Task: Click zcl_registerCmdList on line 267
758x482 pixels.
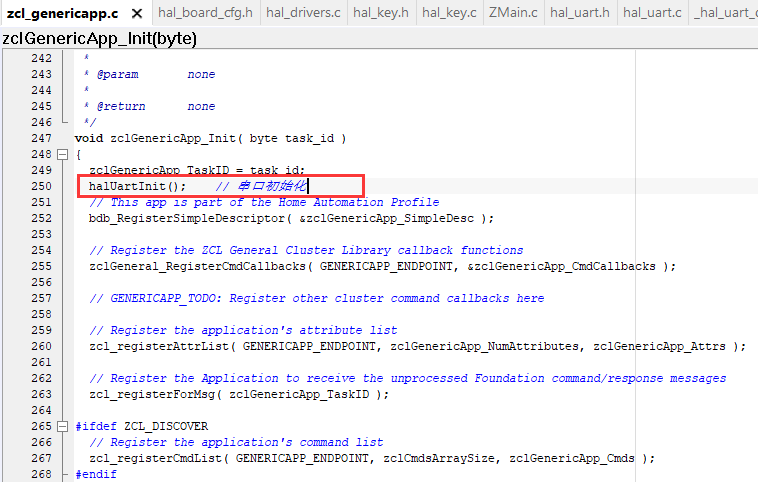Action: pyautogui.click(x=155, y=458)
